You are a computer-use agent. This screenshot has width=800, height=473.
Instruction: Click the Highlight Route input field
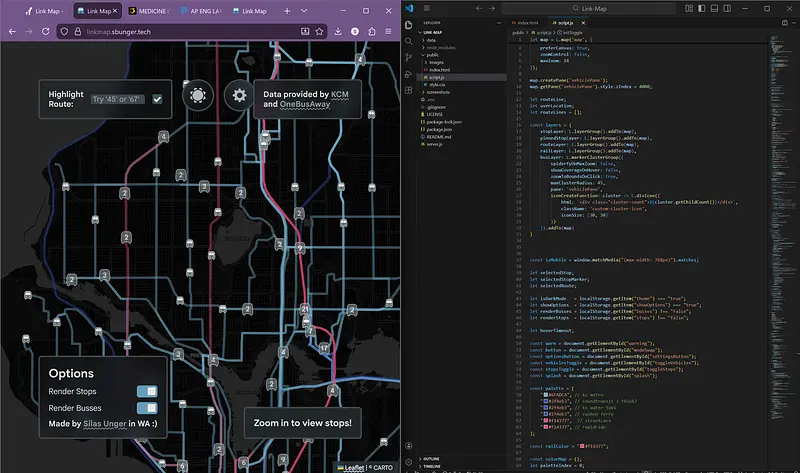point(117,99)
